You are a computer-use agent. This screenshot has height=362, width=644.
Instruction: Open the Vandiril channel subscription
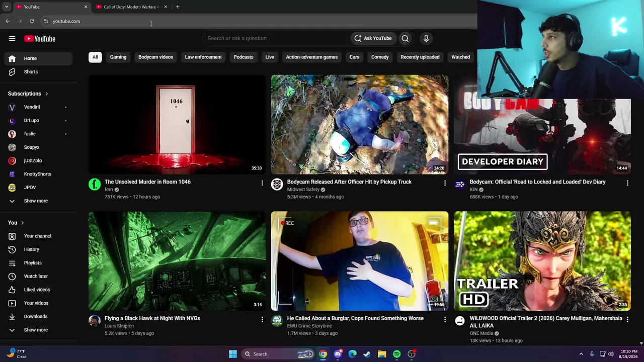click(x=39, y=107)
